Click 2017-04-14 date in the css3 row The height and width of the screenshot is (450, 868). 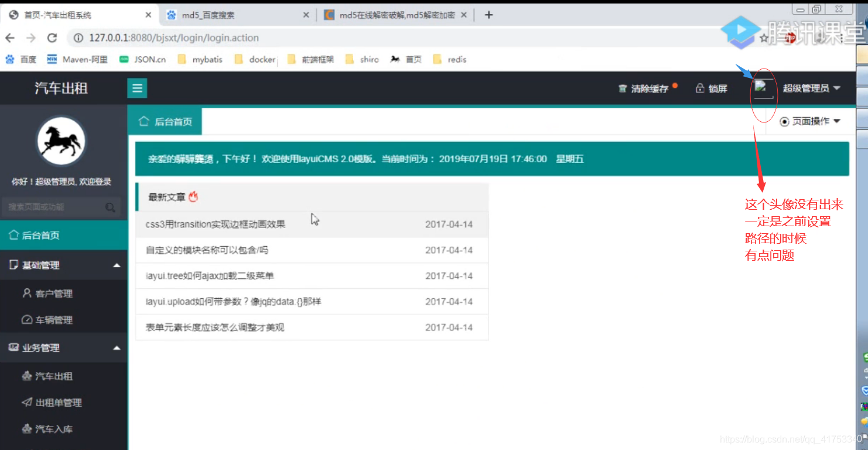tap(449, 224)
